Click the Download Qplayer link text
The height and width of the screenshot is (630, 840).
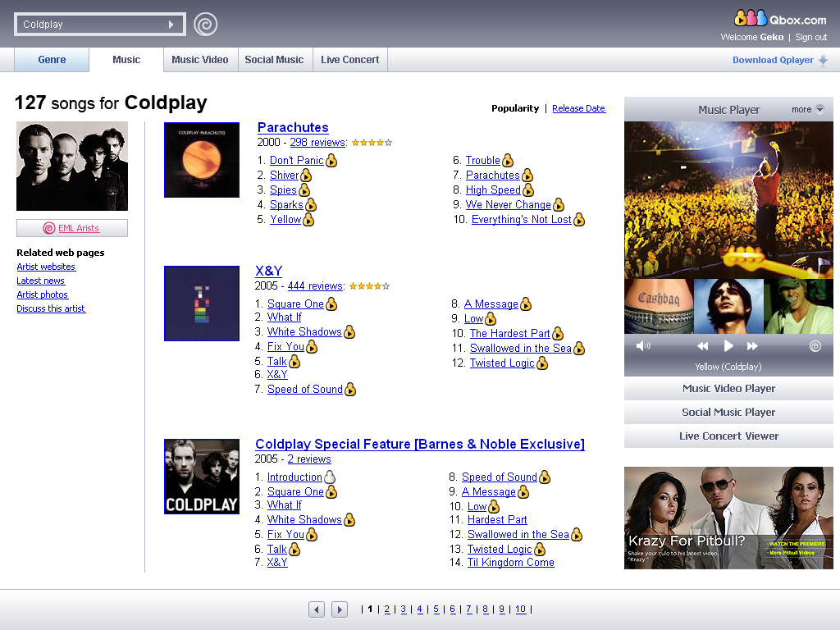[x=773, y=60]
